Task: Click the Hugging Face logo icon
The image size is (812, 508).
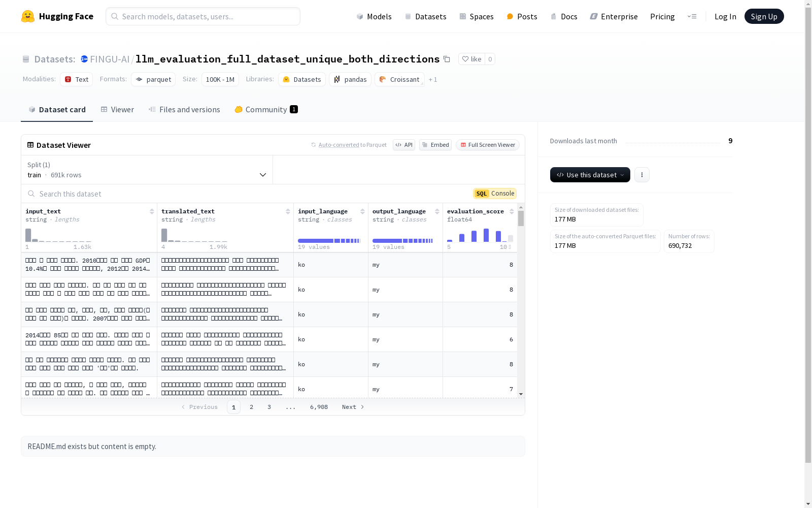Action: (28, 16)
